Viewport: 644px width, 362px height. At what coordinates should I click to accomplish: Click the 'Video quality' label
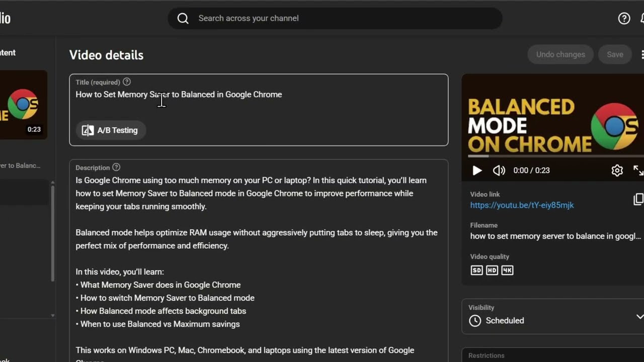click(490, 256)
